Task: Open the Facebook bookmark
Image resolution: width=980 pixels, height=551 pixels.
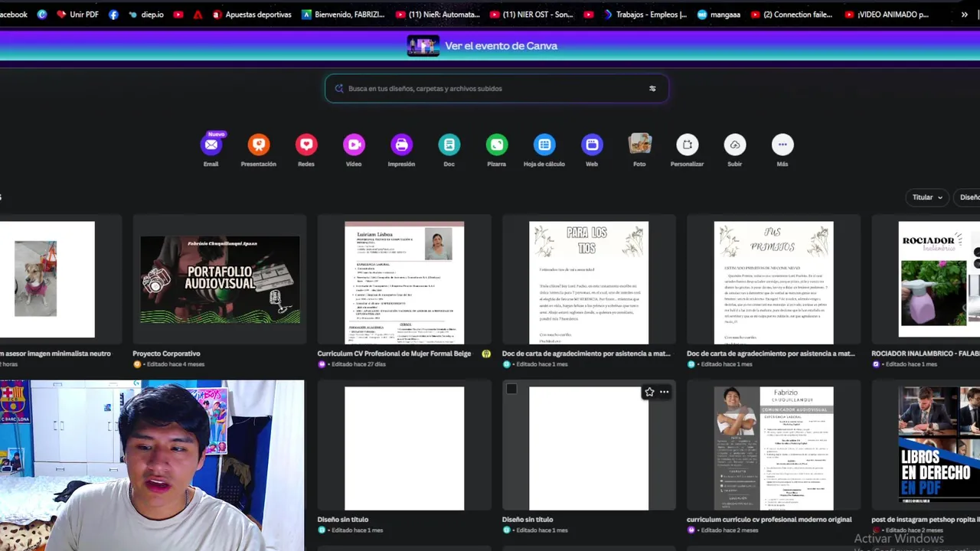Action: (x=14, y=15)
